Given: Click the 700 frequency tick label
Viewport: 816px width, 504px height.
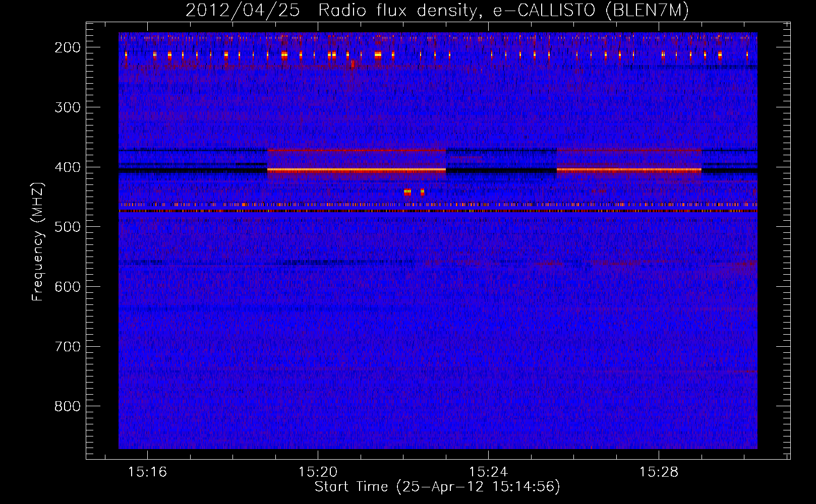Looking at the screenshot, I should coord(67,347).
